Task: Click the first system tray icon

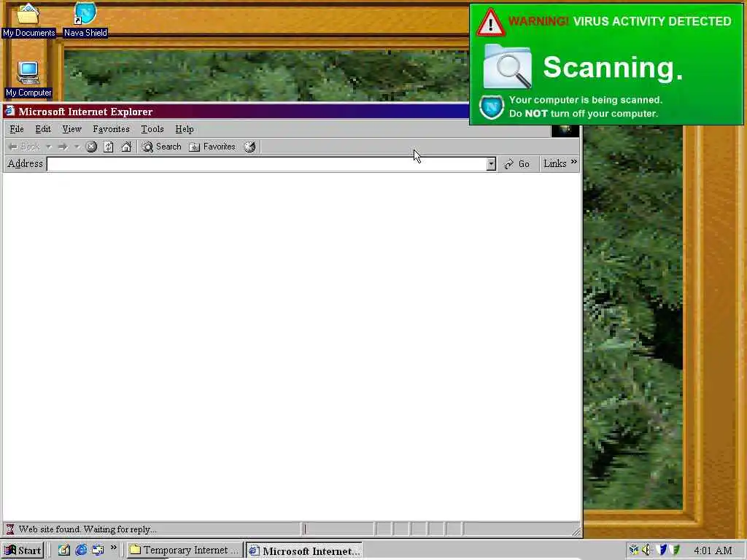Action: pos(633,550)
